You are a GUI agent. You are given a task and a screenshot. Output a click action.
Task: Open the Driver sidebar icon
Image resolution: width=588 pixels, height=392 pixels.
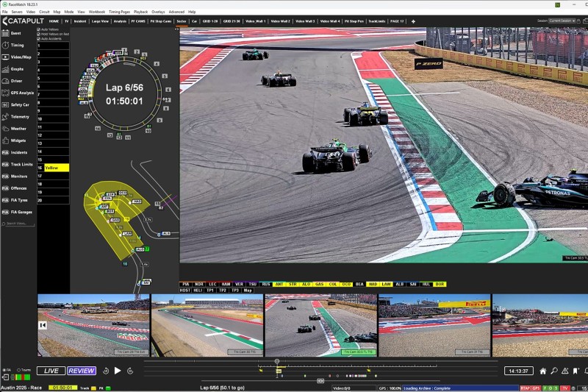(5, 81)
